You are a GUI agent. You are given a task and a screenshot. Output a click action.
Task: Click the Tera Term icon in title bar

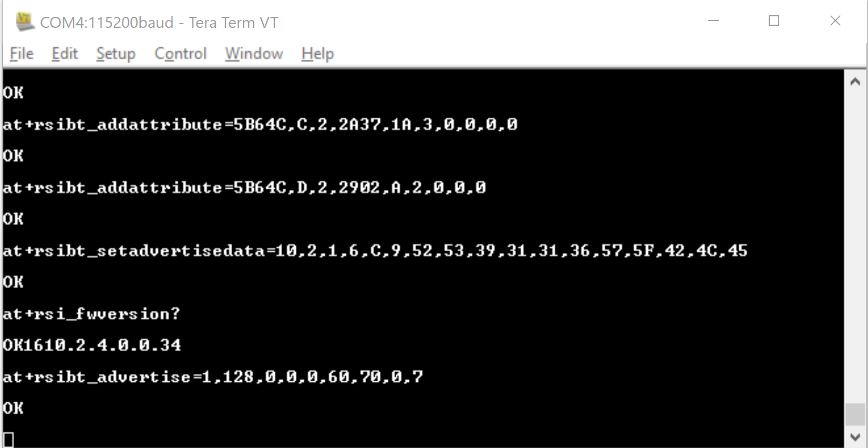tap(24, 22)
